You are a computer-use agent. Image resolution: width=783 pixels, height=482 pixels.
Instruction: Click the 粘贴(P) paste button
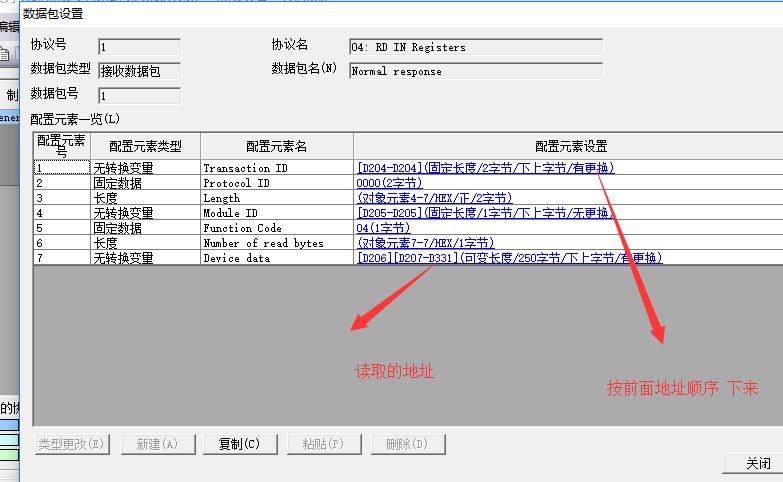click(324, 444)
